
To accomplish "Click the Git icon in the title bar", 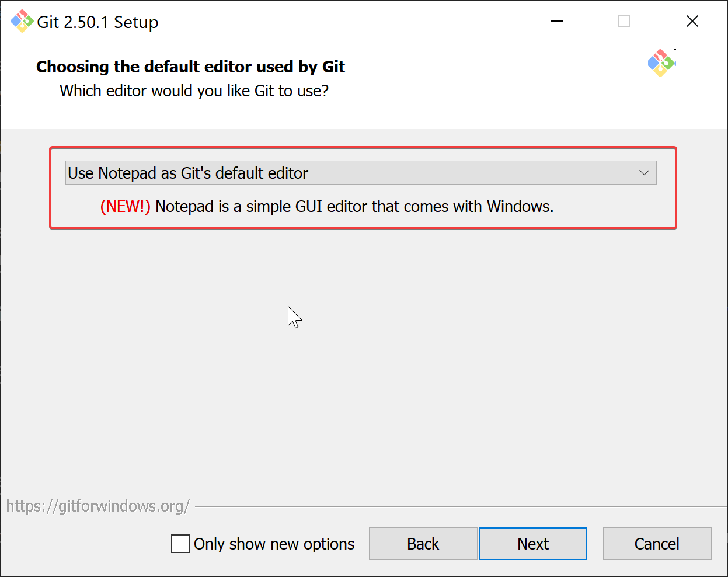I will [22, 22].
